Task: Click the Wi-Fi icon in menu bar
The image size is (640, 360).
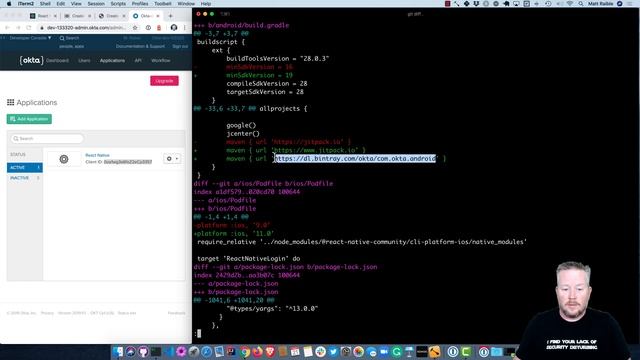Action: coord(570,4)
